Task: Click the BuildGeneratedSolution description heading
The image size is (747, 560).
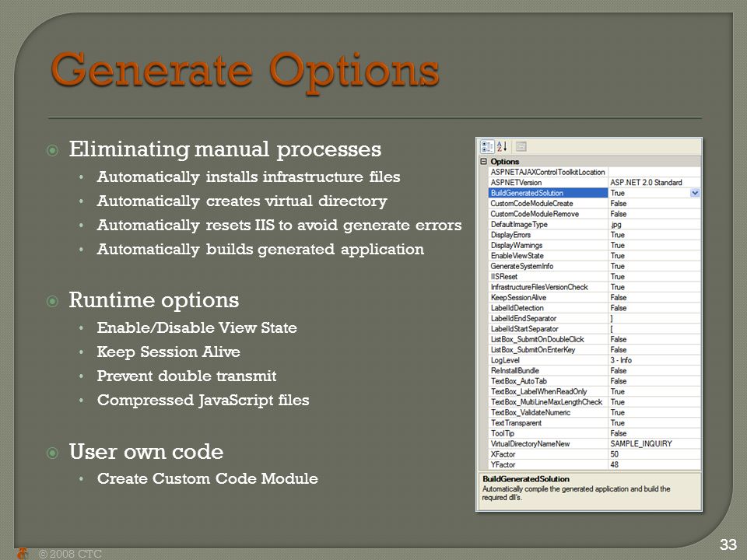Action: tap(526, 479)
